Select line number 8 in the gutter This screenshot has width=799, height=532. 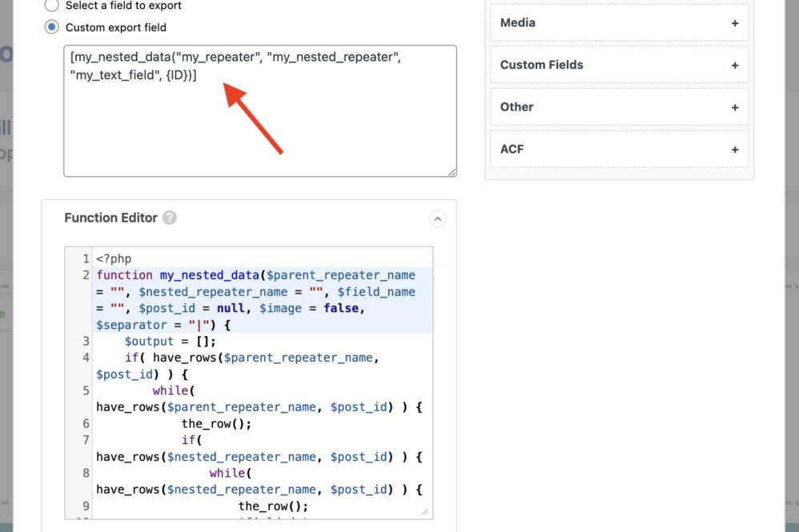tap(85, 474)
